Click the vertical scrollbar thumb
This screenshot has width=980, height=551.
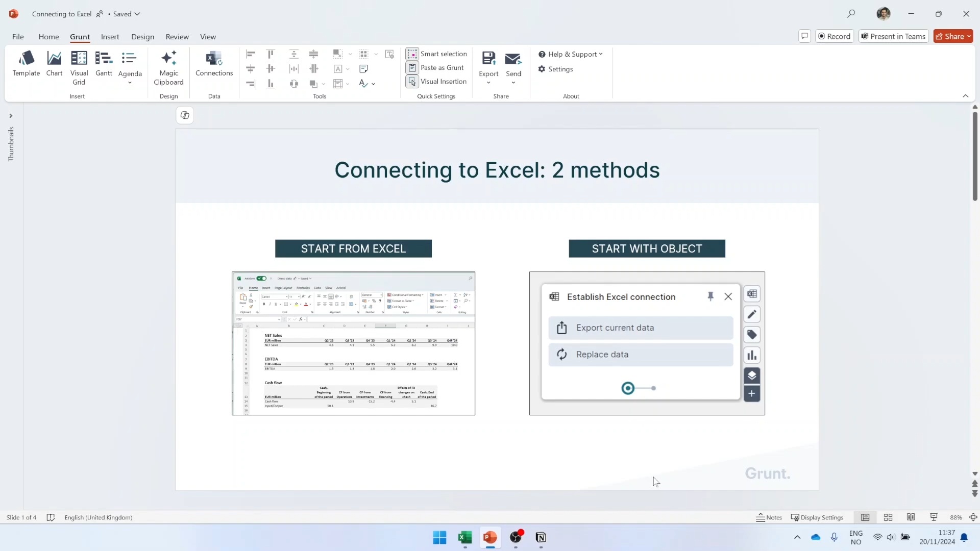[x=975, y=156]
